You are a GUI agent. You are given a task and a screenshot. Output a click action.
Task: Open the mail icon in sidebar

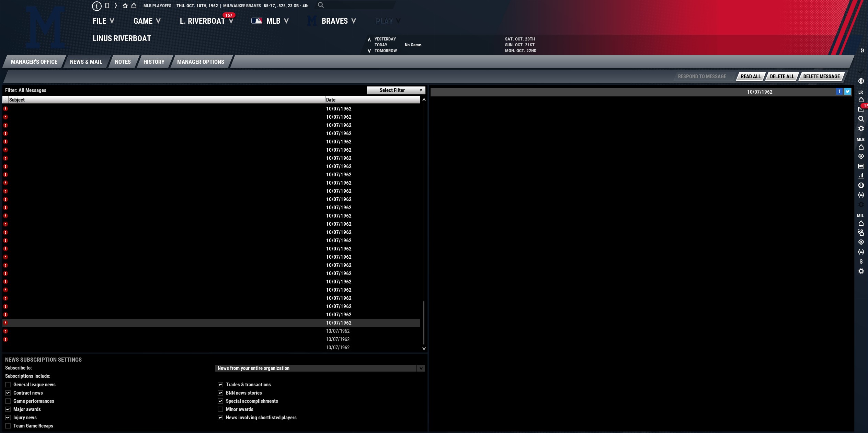(x=861, y=109)
